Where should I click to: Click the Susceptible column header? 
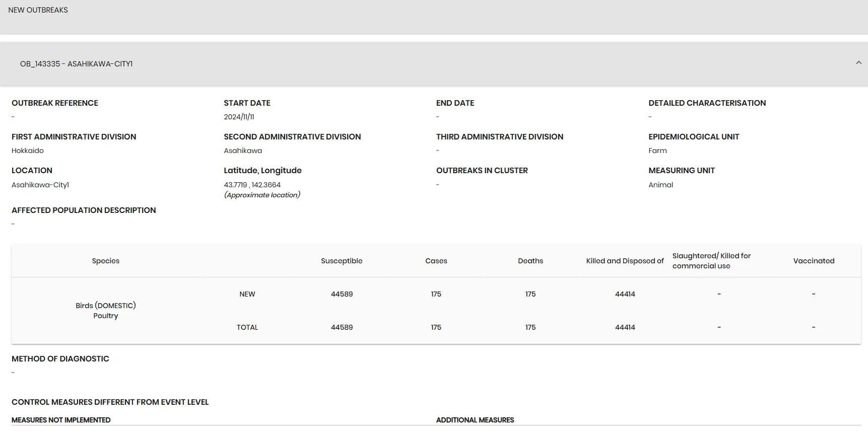pos(342,261)
